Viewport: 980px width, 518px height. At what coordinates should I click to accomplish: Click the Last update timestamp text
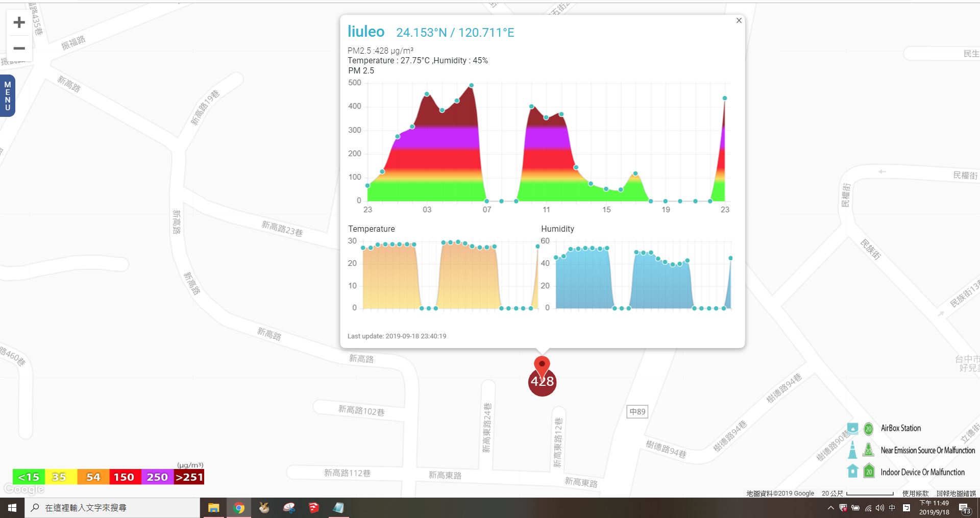pyautogui.click(x=397, y=336)
